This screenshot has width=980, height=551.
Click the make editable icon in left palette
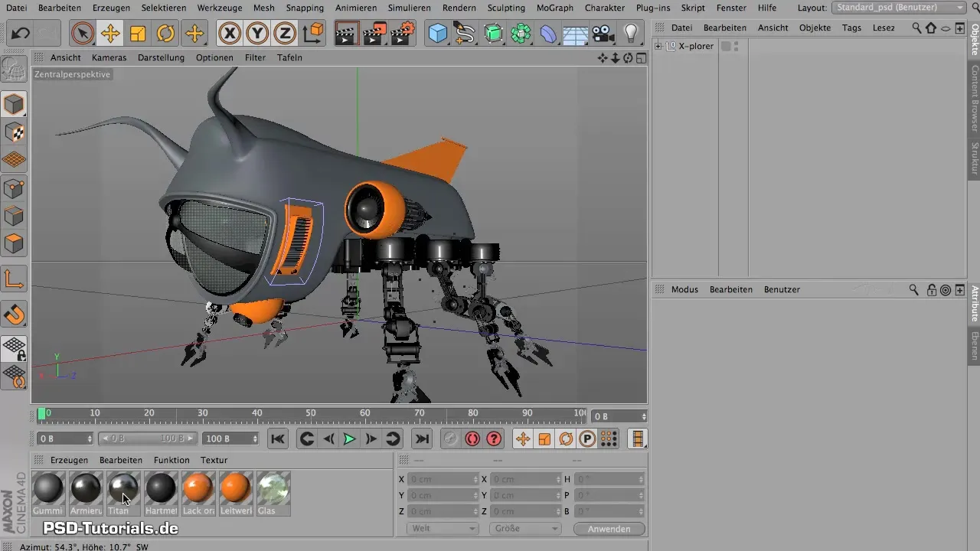click(15, 69)
